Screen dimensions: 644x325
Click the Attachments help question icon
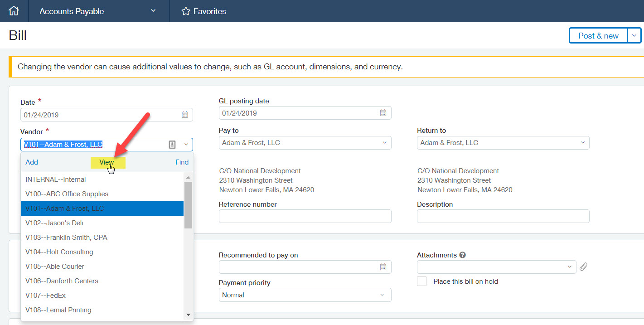(463, 255)
